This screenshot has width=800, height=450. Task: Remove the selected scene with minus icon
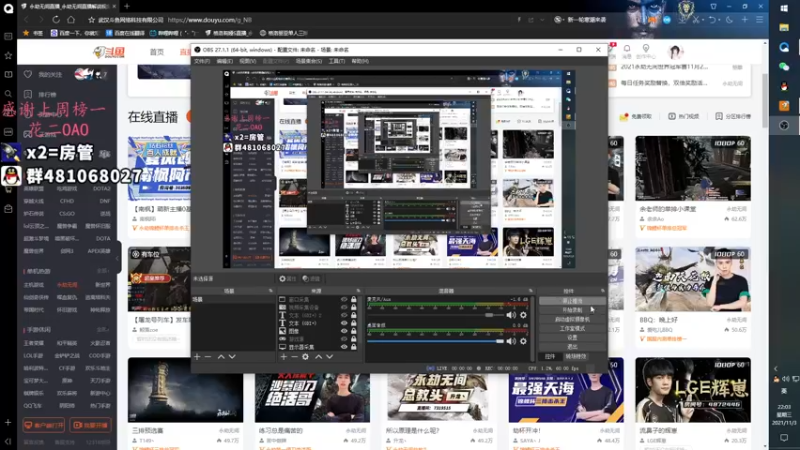pos(208,357)
